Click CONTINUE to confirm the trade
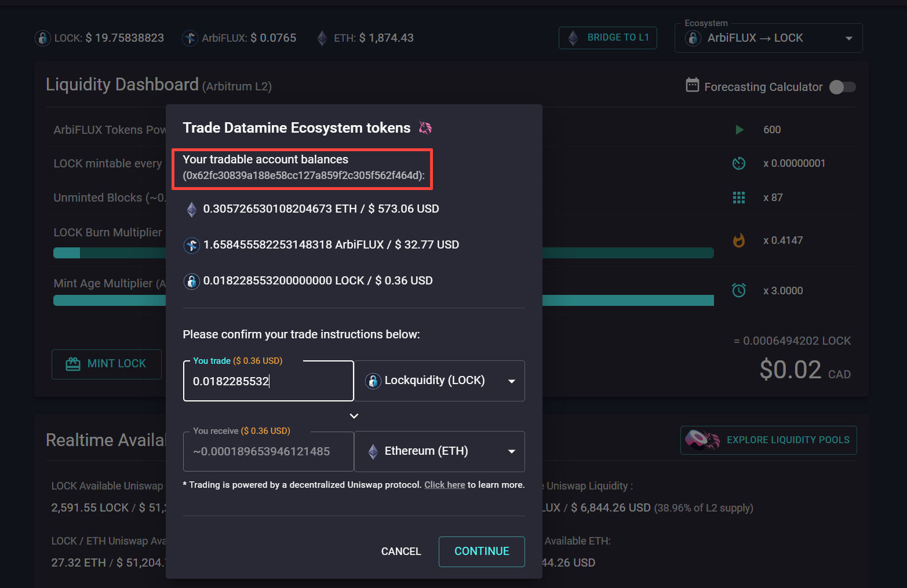The height and width of the screenshot is (588, 907). coord(482,552)
